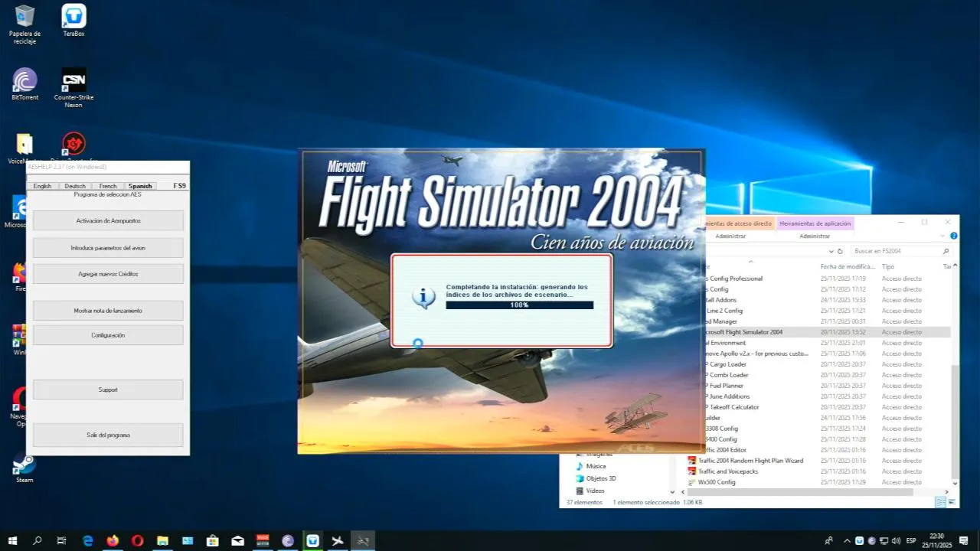Expand address bar history dropdown in Explorer
980x551 pixels.
point(831,251)
